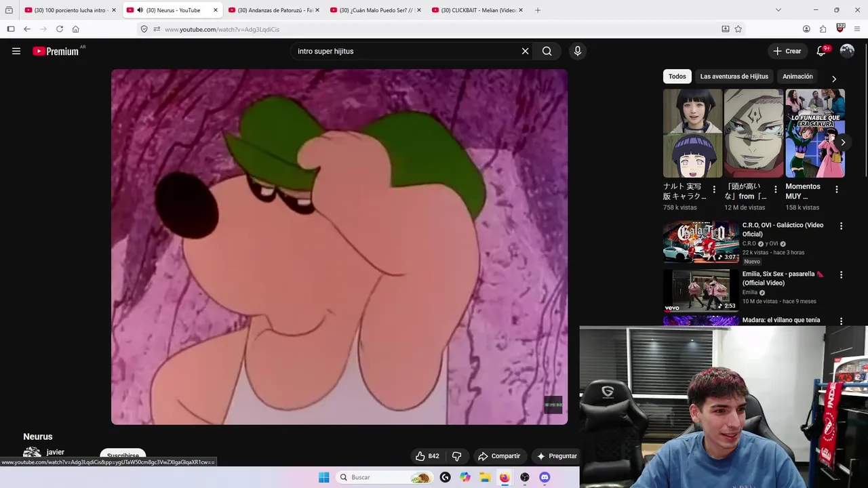
Task: Open the Lo funable que era Sakura thumbnail
Action: tap(815, 133)
